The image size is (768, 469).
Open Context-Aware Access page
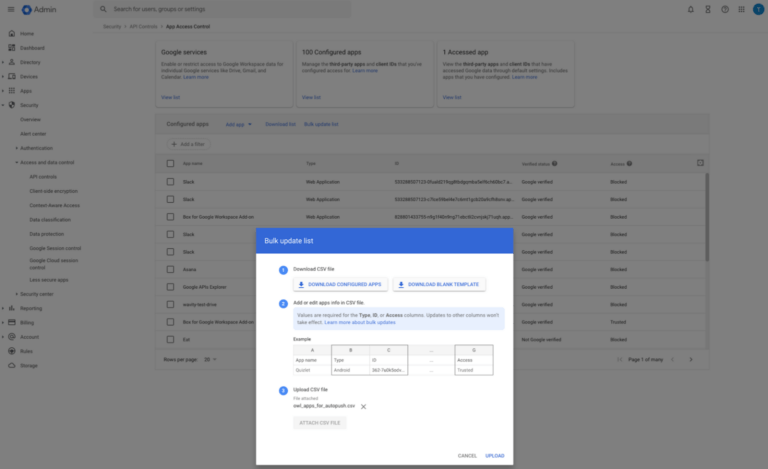[x=54, y=205]
